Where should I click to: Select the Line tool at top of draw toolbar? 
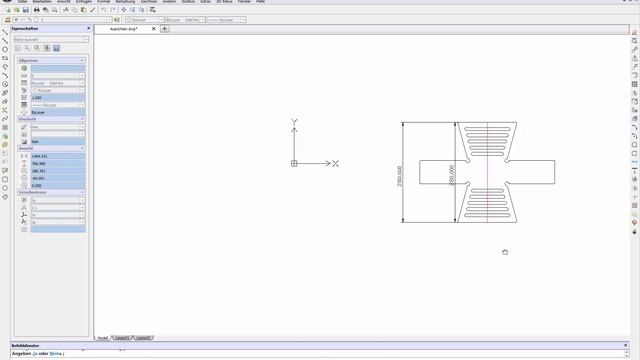coord(5,32)
